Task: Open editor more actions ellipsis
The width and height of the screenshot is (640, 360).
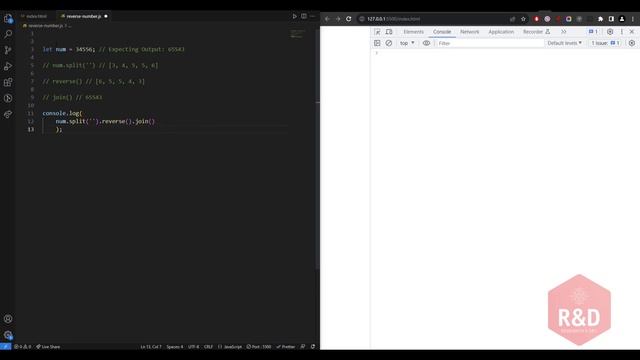Action: click(313, 16)
